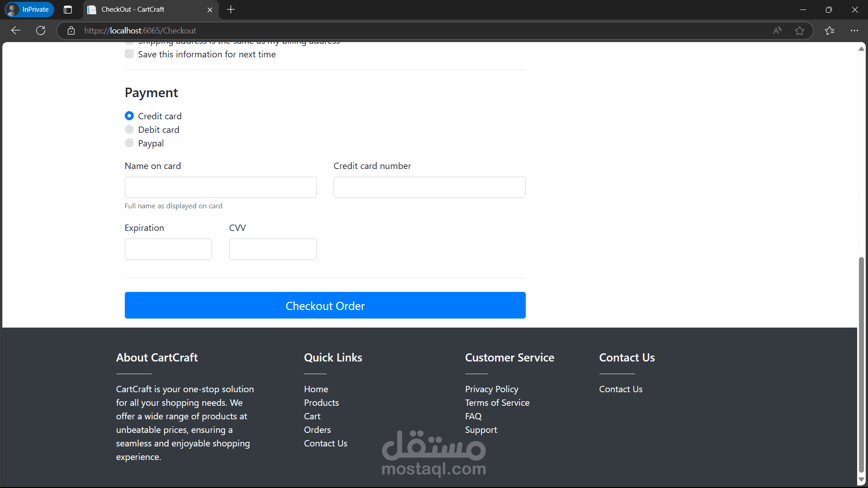
Task: Choose Credit card payment method
Action: 129,116
